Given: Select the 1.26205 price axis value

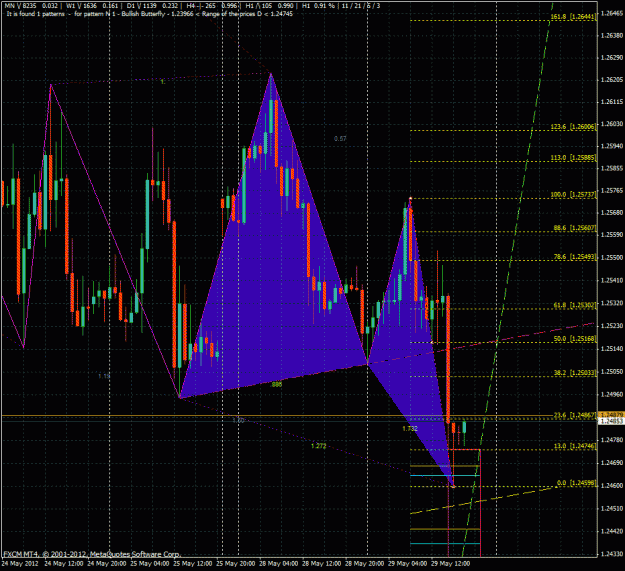Looking at the screenshot, I should point(611,80).
